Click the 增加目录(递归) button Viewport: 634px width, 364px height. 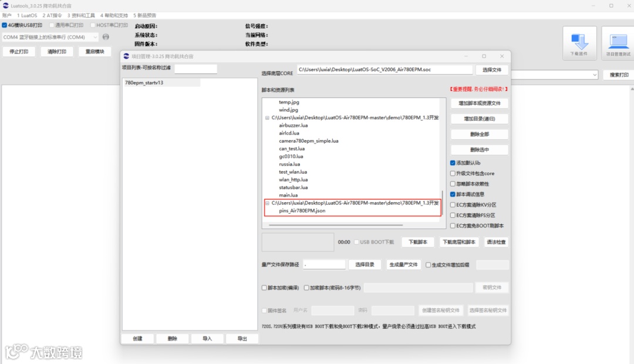point(480,119)
